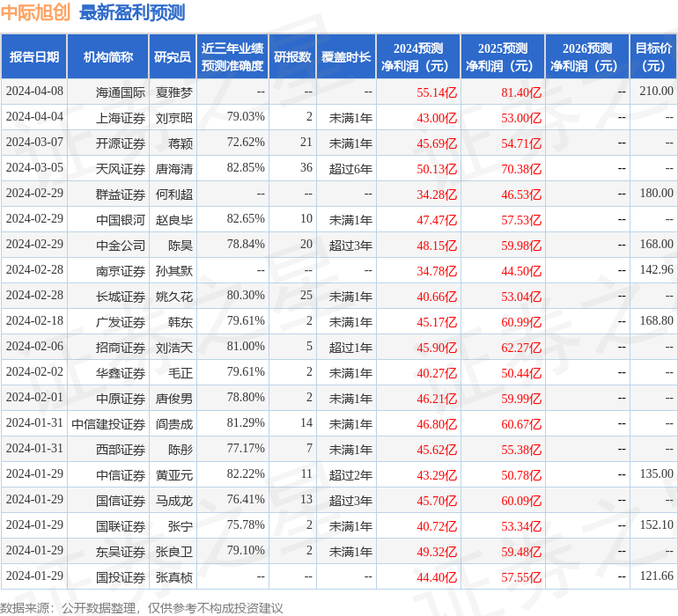Select the 研究员 column header
Screen dimensions: 678x616
pos(172,57)
